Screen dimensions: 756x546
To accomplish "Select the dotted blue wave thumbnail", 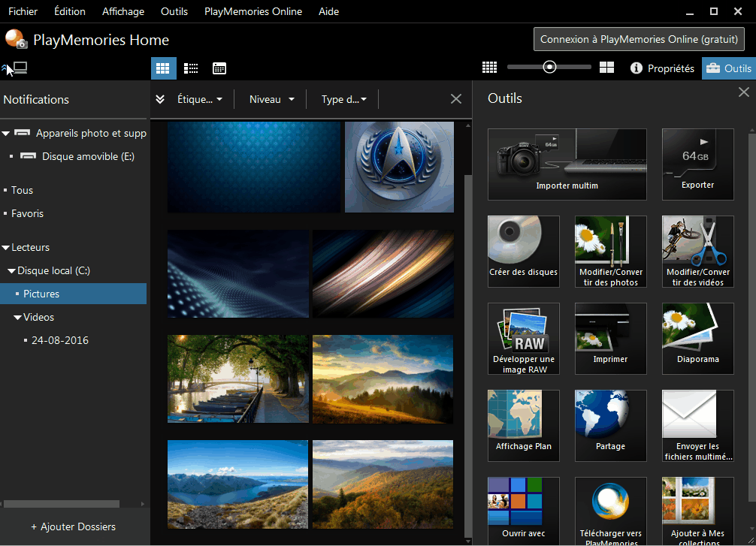I will click(238, 273).
